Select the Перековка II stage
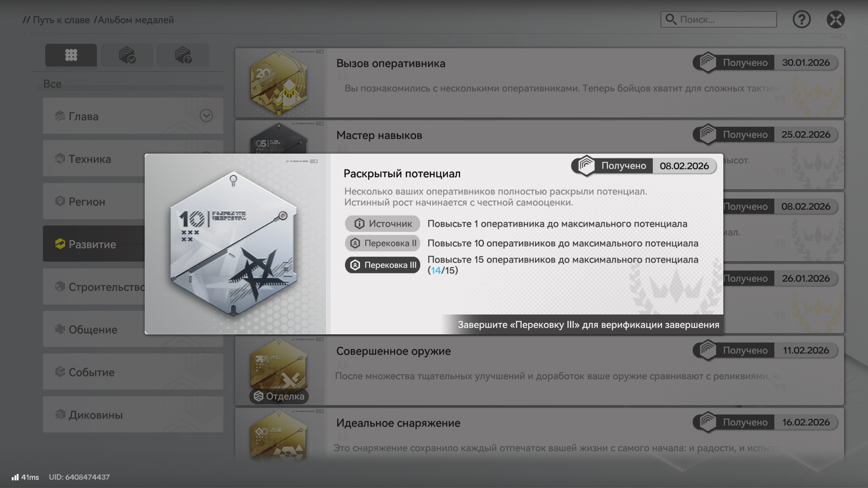Image resolution: width=868 pixels, height=488 pixels. (382, 243)
